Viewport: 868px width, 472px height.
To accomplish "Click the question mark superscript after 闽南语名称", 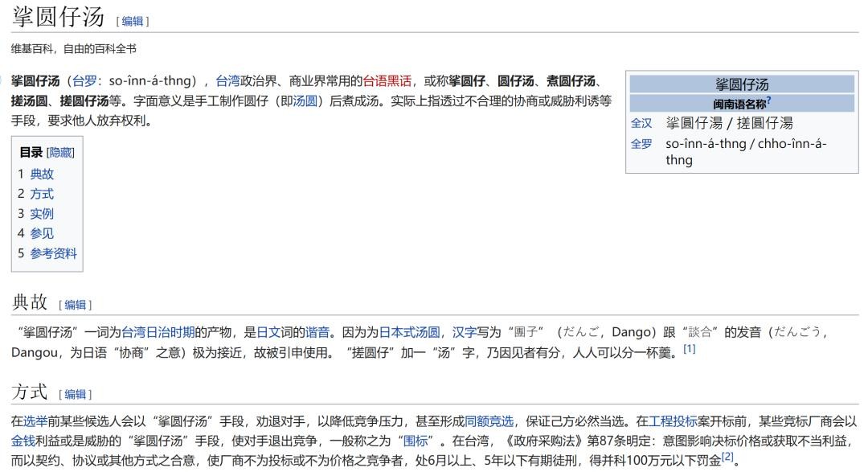I will 768,101.
